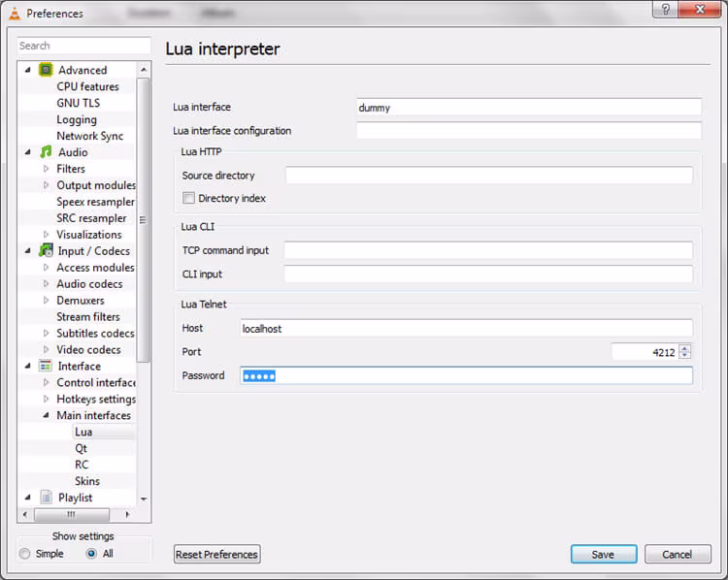Viewport: 728px width, 580px height.
Task: Enable the Directory index checkbox
Action: point(188,198)
